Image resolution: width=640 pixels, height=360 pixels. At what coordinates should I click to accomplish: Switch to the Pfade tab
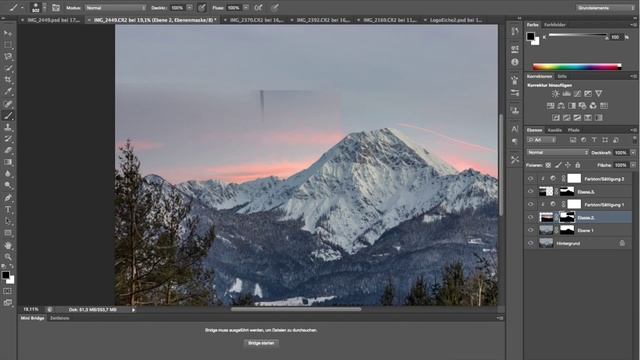coord(573,130)
